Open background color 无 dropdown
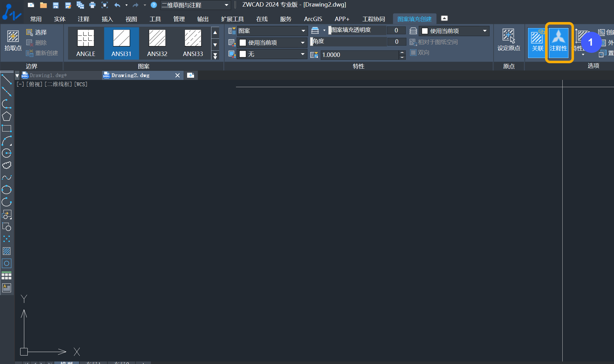Image resolution: width=614 pixels, height=364 pixels. click(272, 54)
